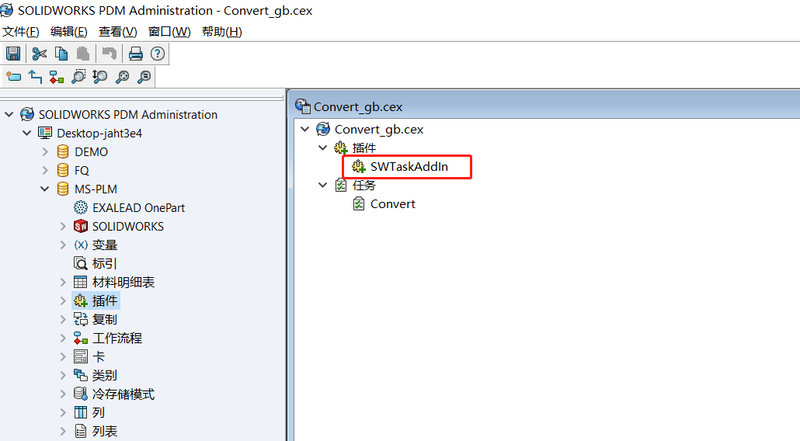The width and height of the screenshot is (800, 441).
Task: Click the transition arrow toolbar icon
Action: coord(35,76)
